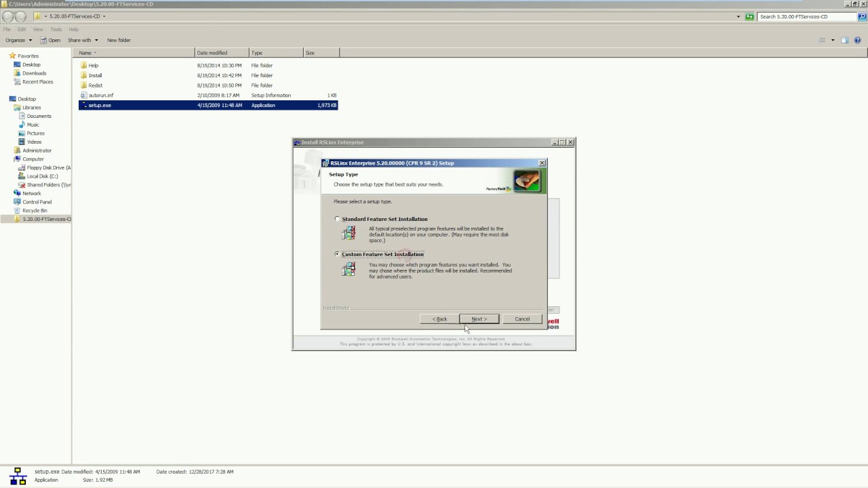868x488 pixels.
Task: Open the Help menu
Action: [x=73, y=29]
